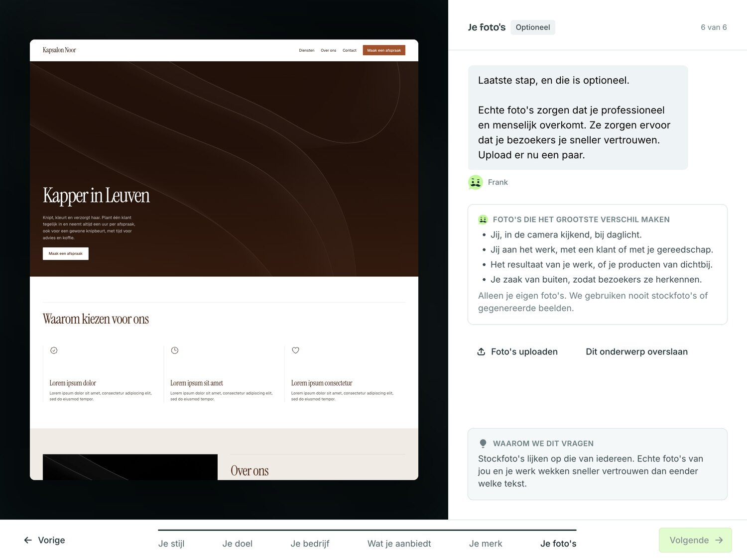Click the 6 van 6 step counter
This screenshot has height=560, width=747.
pyautogui.click(x=714, y=27)
